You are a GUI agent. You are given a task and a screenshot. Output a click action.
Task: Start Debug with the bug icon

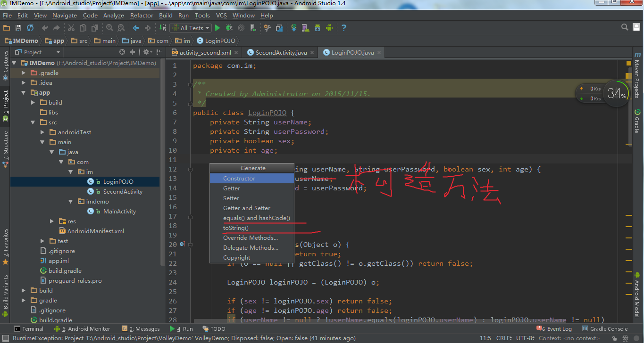click(x=229, y=28)
